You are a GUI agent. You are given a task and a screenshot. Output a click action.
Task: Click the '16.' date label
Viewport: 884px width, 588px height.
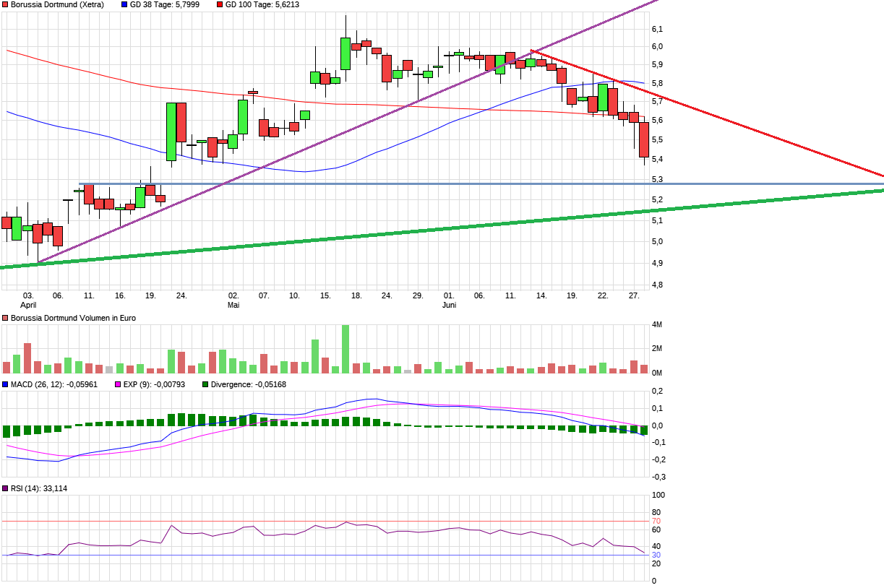[x=120, y=295]
